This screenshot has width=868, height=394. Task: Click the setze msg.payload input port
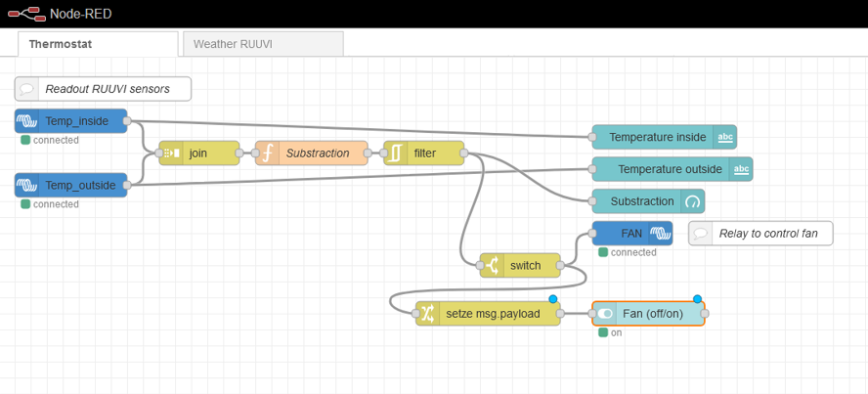[415, 314]
